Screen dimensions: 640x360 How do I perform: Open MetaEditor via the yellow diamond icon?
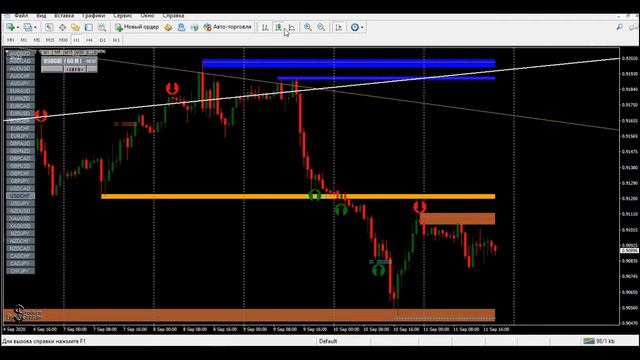[168, 27]
